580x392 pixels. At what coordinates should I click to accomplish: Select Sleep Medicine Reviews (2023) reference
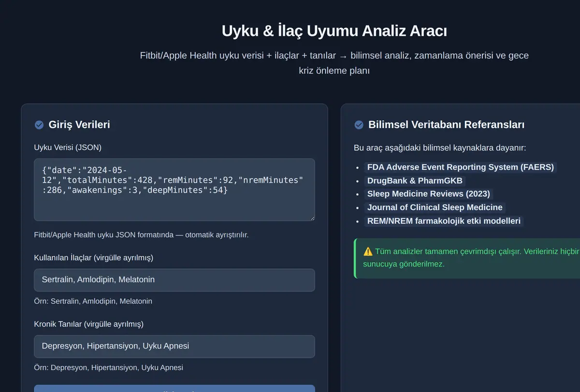click(429, 194)
